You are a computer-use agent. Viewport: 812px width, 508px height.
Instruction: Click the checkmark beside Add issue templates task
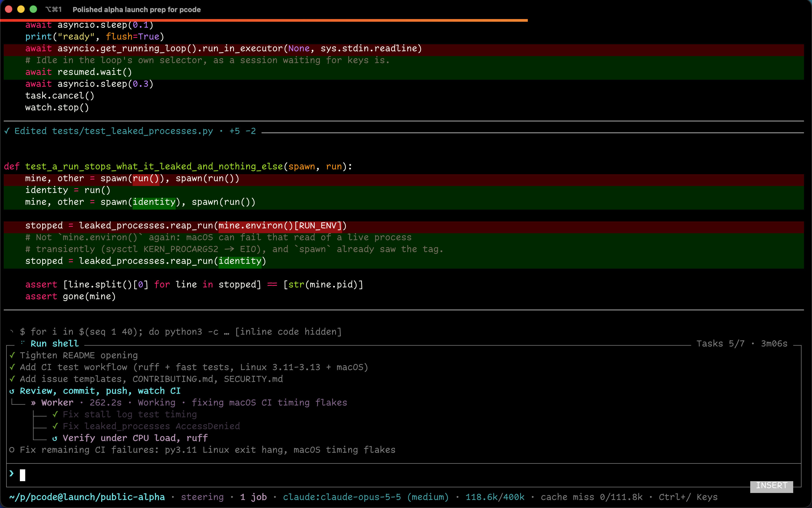point(12,379)
